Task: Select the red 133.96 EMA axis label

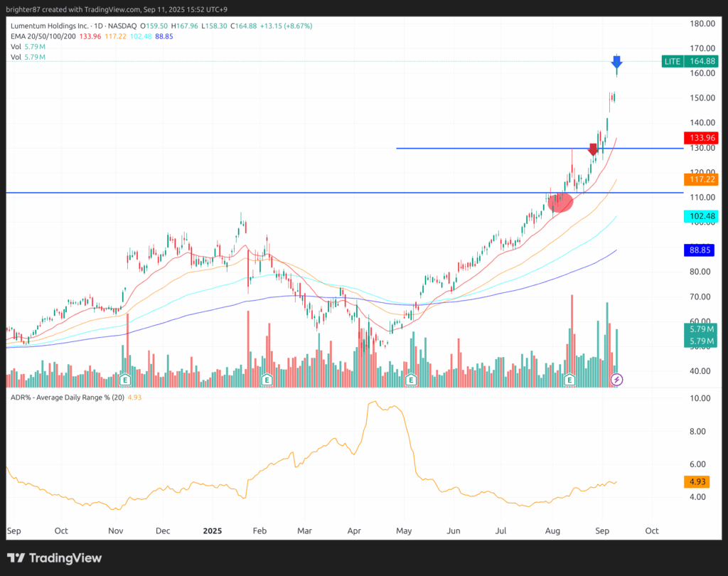Action: pyautogui.click(x=701, y=137)
